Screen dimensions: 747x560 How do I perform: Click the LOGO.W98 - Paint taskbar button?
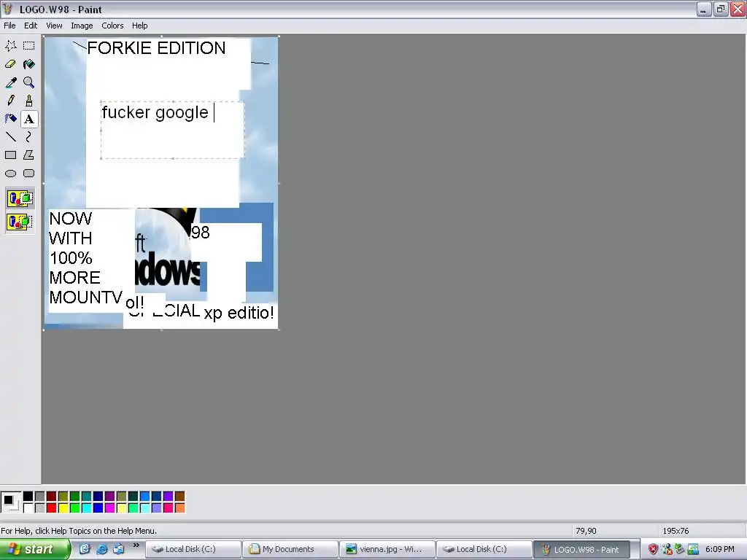(581, 550)
